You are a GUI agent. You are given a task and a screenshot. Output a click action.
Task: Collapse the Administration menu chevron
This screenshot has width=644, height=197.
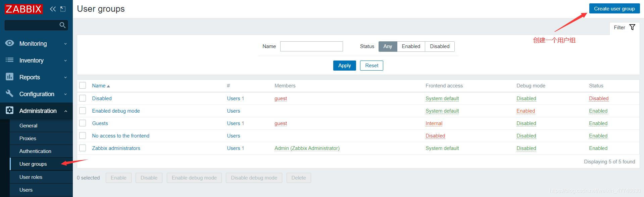coord(65,111)
